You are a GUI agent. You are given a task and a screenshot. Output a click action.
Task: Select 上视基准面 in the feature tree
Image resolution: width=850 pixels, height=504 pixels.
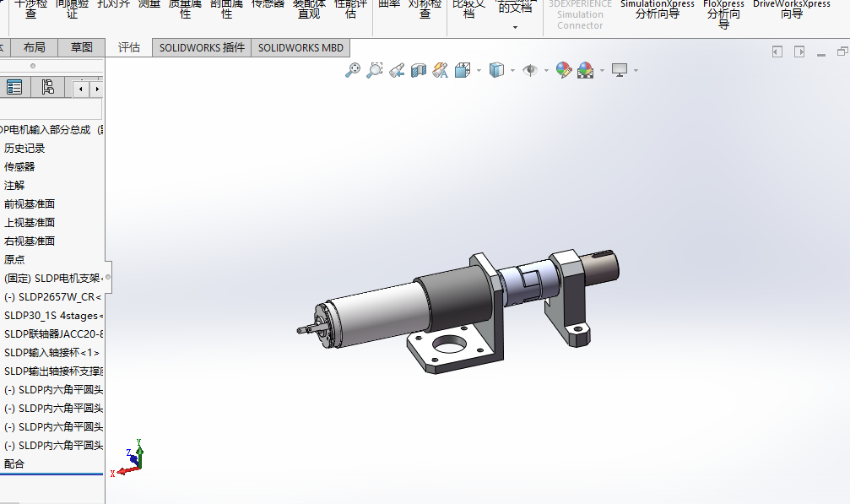[x=30, y=222]
